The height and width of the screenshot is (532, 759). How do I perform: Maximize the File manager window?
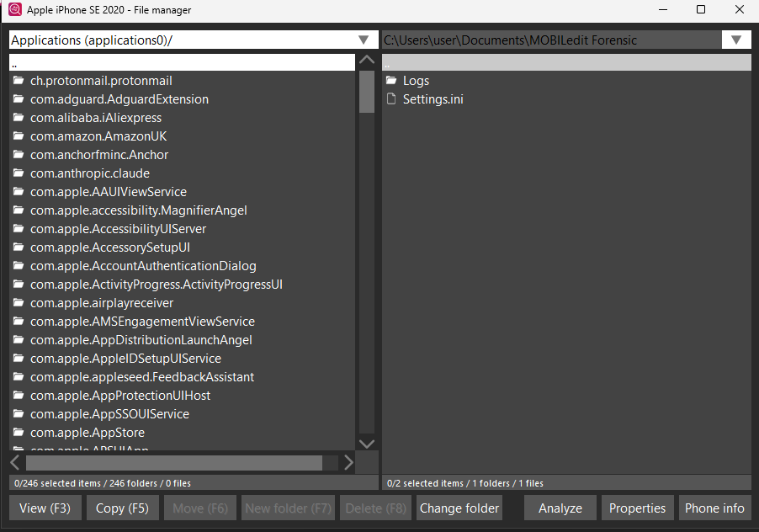pos(701,10)
